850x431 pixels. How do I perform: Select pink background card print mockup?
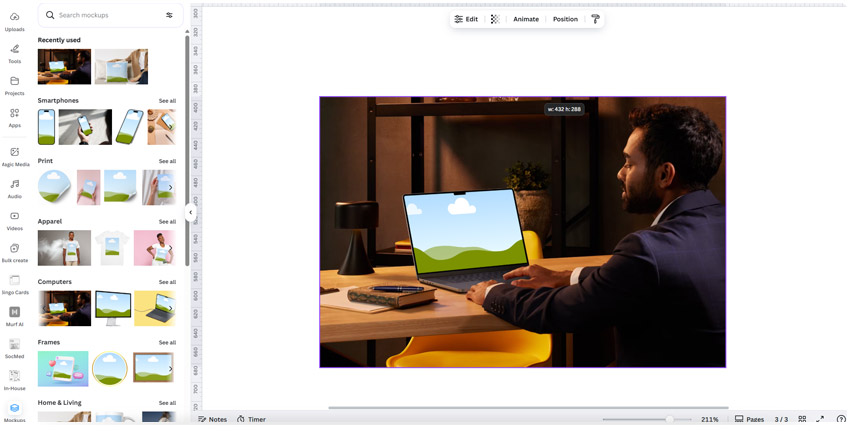tap(88, 188)
